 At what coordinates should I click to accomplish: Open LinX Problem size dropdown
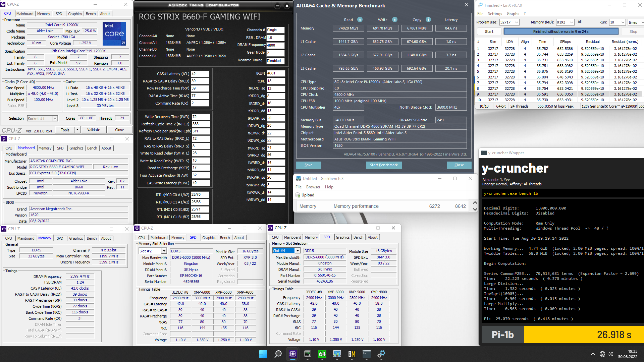[x=517, y=22]
